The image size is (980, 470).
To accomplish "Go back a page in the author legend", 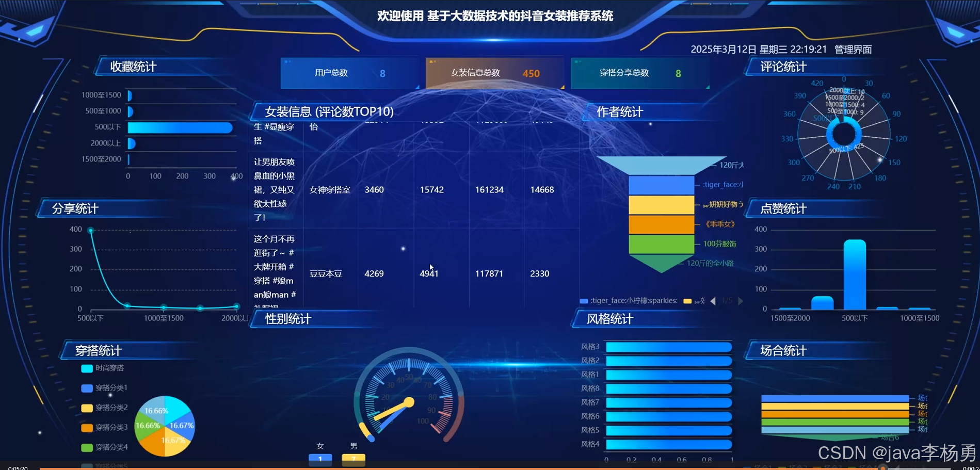I will (713, 301).
